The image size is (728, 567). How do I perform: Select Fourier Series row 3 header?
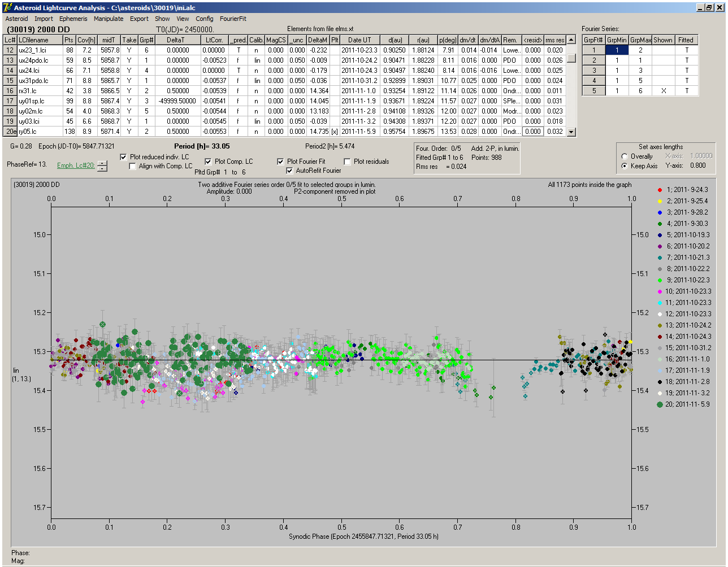pyautogui.click(x=594, y=71)
